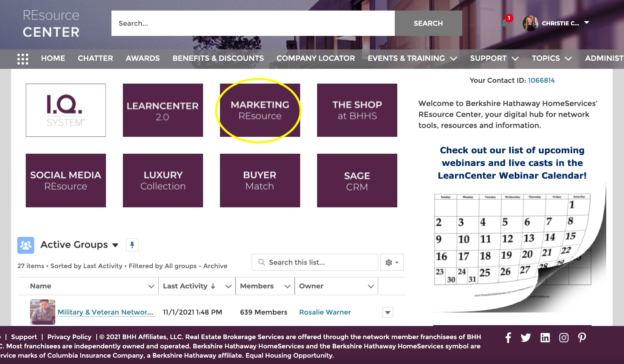Open the Privacy Policy footer link
The height and width of the screenshot is (364, 624).
[x=69, y=337]
